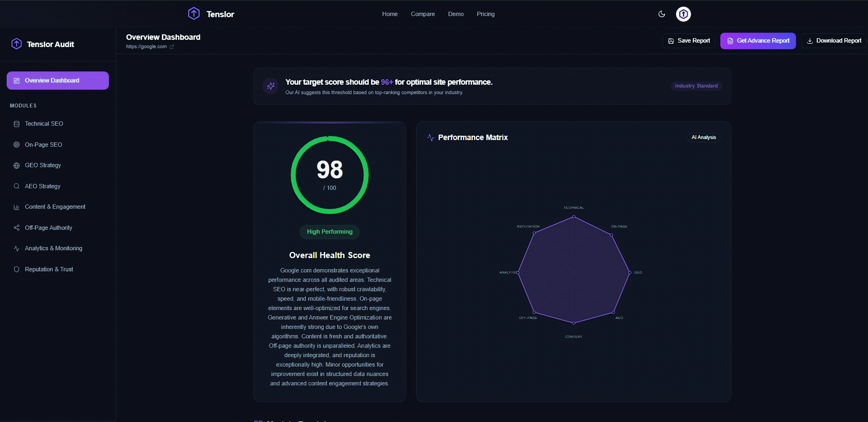Click the Reputation & Trust shield icon
Viewport: 868px width, 422px height.
tap(17, 269)
